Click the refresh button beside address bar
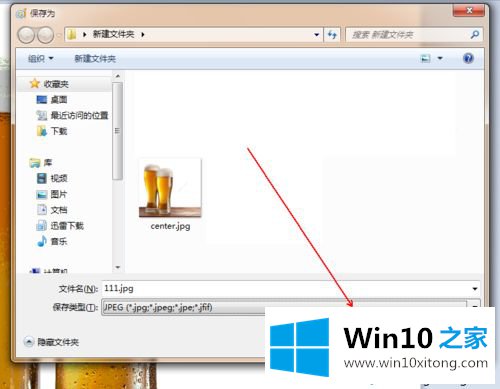Image resolution: width=500 pixels, height=389 pixels. [332, 34]
